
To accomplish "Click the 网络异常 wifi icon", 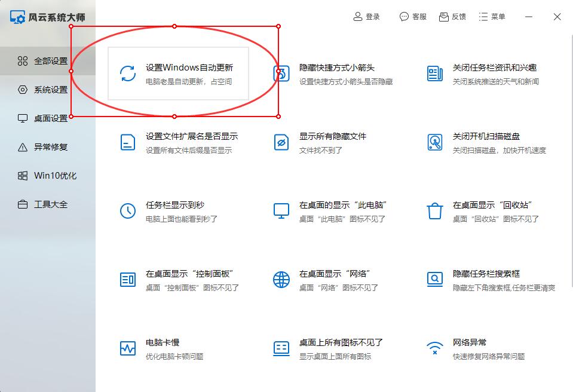I will (435, 348).
